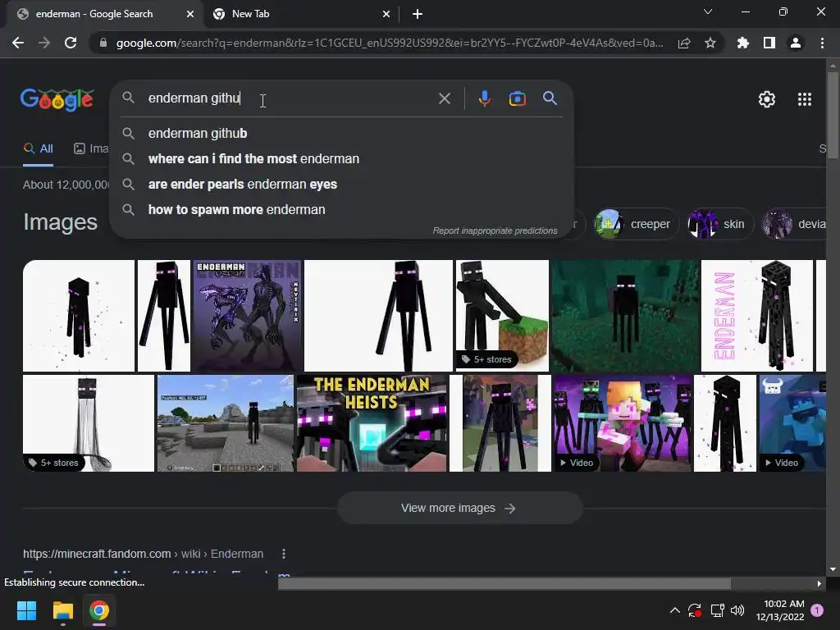
Task: Open the in-game enderman on stone screenshot thumbnail
Action: (225, 423)
